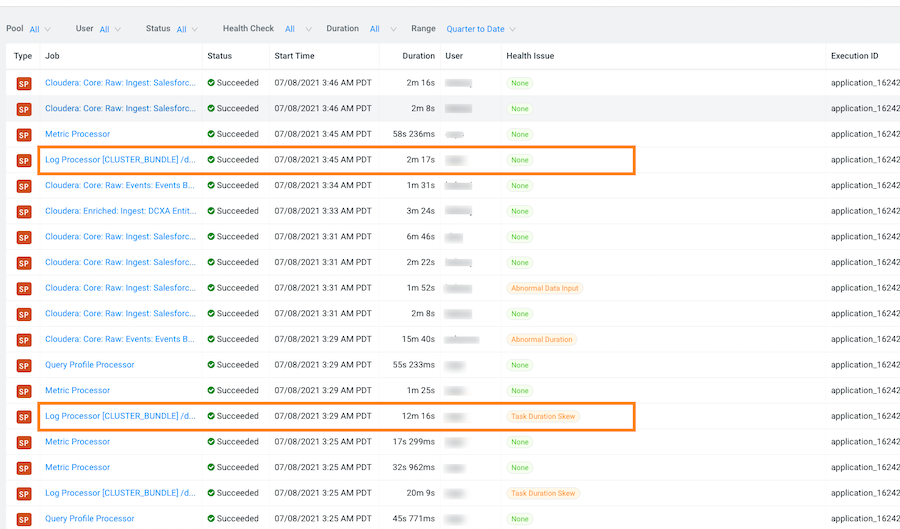The width and height of the screenshot is (900, 529).
Task: Sort by the Duration column header
Action: (418, 56)
